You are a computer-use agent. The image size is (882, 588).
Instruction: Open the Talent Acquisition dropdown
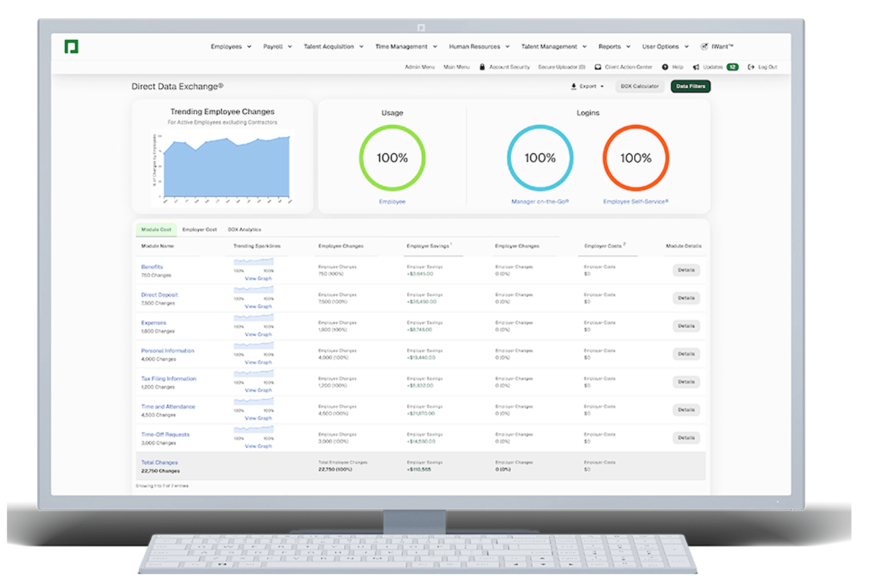pyautogui.click(x=334, y=46)
